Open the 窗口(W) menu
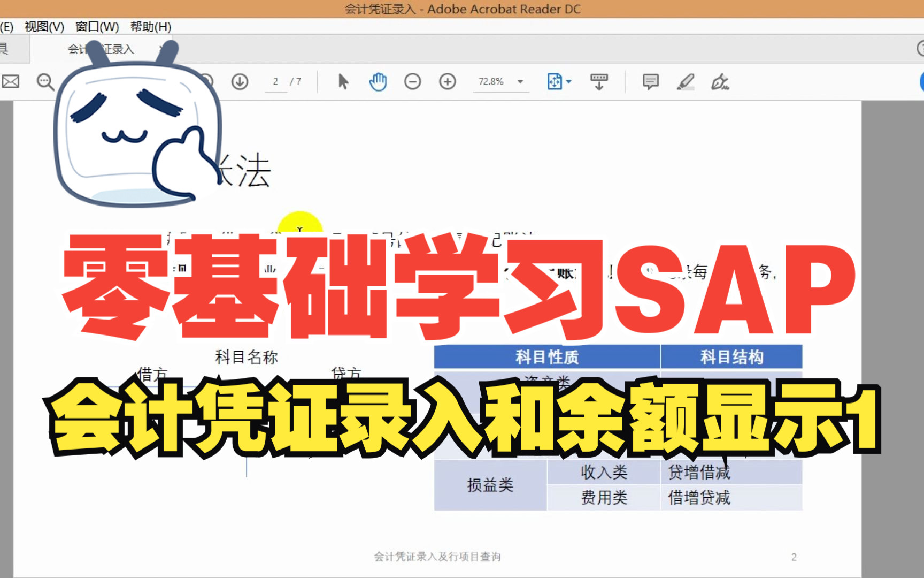Image resolution: width=924 pixels, height=578 pixels. [97, 27]
